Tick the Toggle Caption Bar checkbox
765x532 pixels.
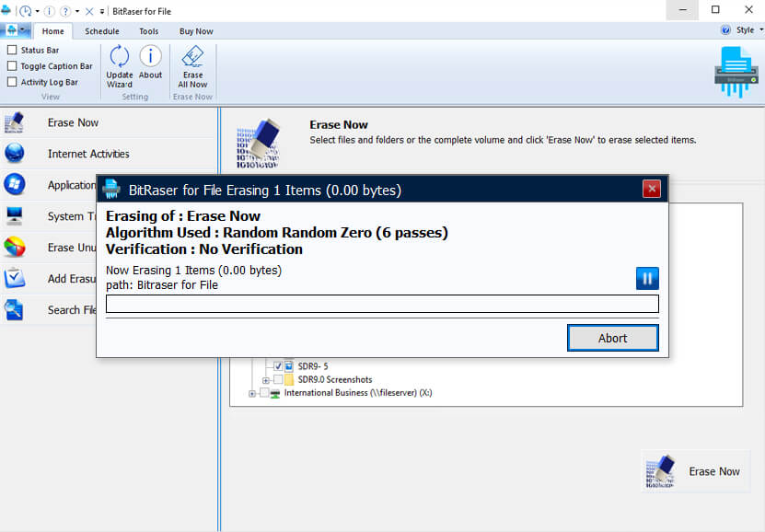tap(12, 66)
